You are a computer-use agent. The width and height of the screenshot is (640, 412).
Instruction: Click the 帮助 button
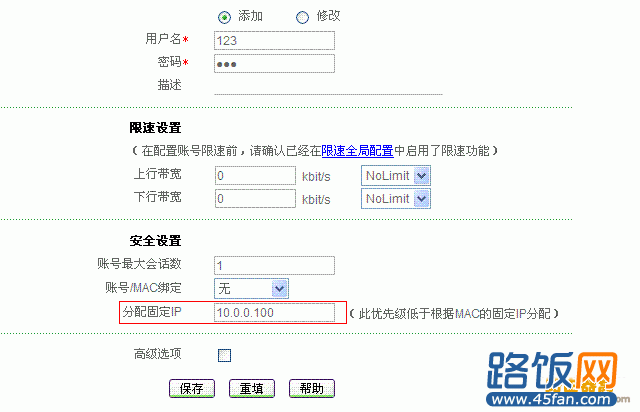coord(312,388)
